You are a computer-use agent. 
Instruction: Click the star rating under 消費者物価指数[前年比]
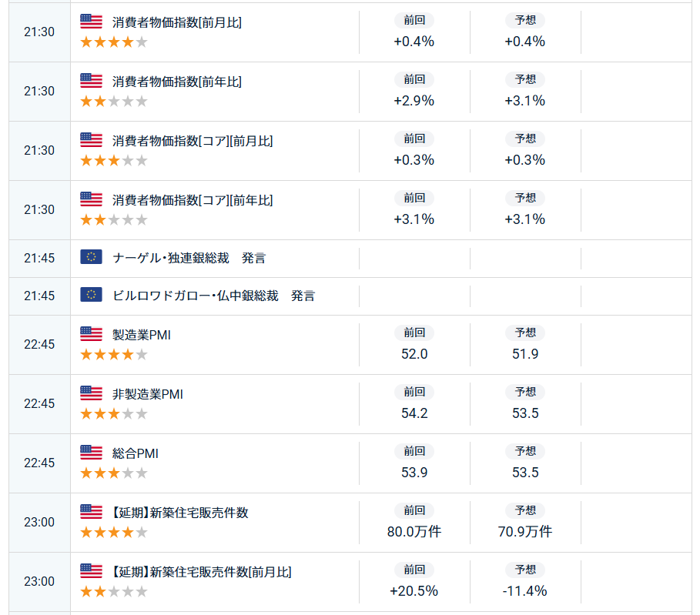point(114,101)
